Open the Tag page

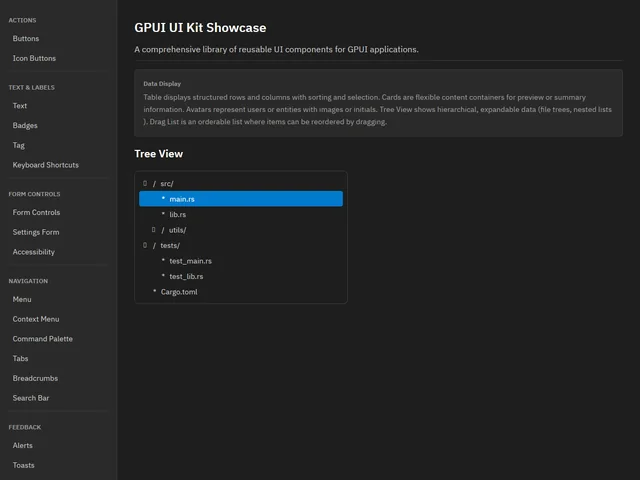[x=18, y=145]
